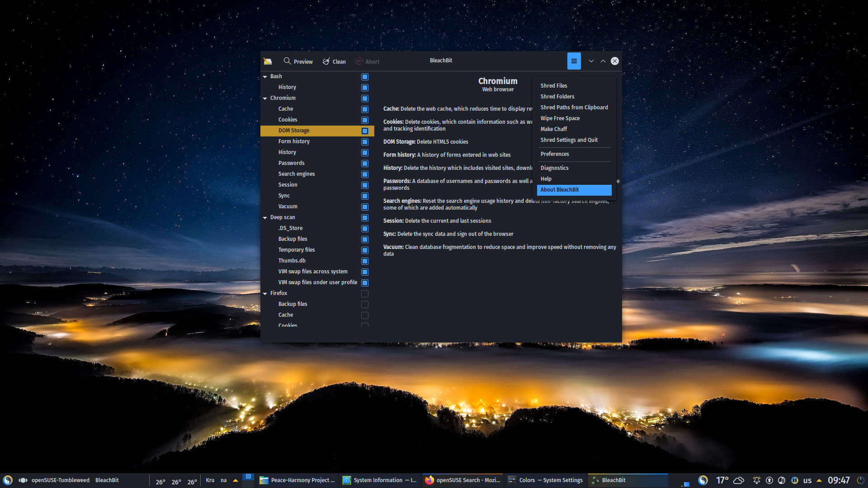Check the Firefox Backup files checkbox
The height and width of the screenshot is (488, 868).
click(x=365, y=305)
